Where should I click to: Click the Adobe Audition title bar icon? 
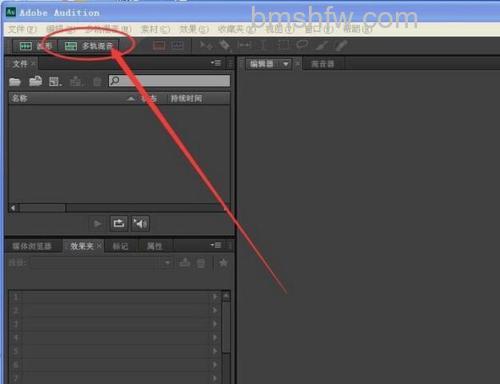[x=11, y=12]
